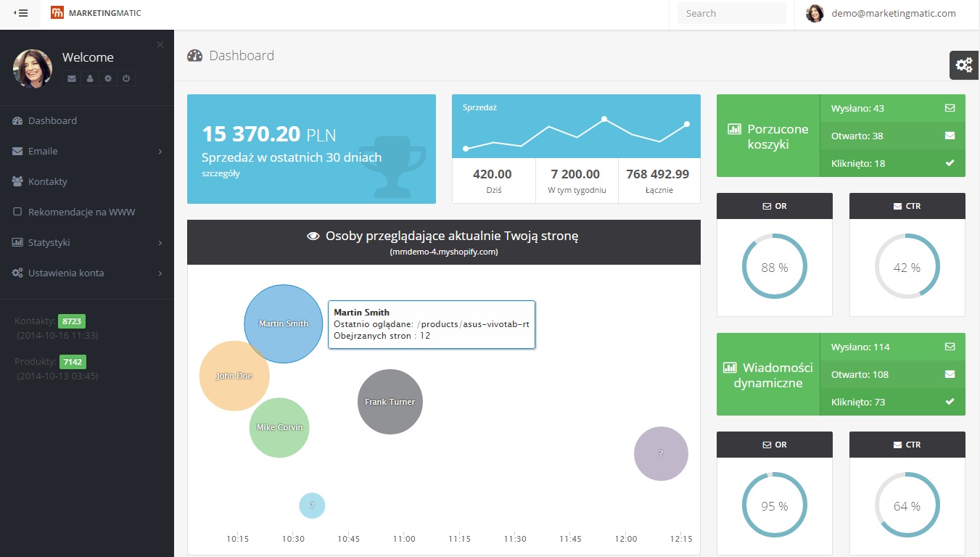Open the user profile icon under Welcome
The height and width of the screenshot is (557, 980).
click(90, 78)
